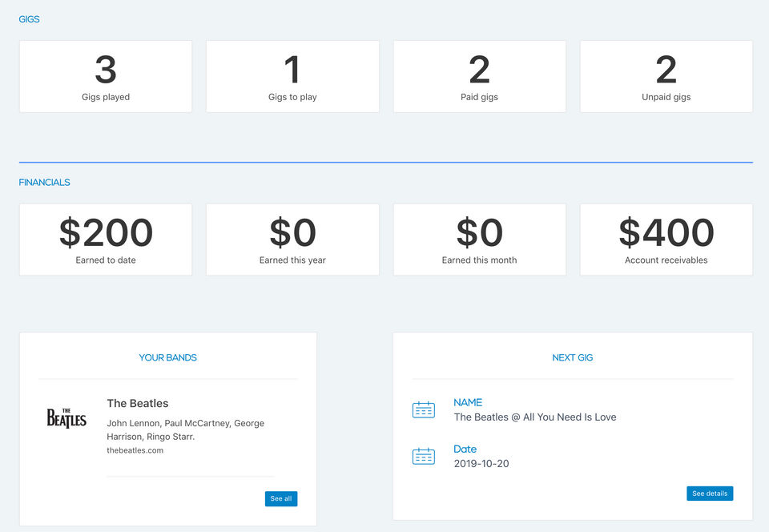Click the $200 Earned to date value
769x532 pixels.
[106, 232]
